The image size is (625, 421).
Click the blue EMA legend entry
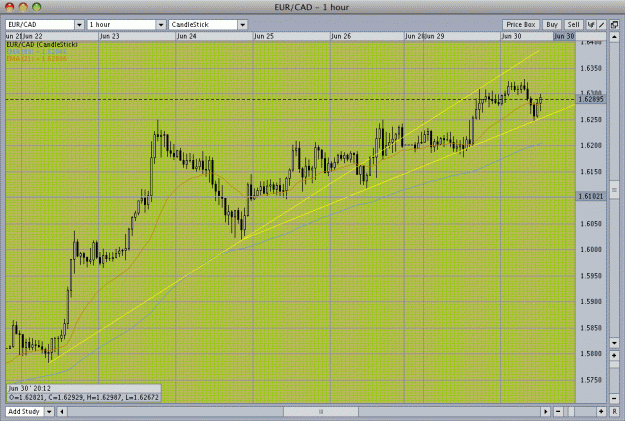[x=37, y=52]
